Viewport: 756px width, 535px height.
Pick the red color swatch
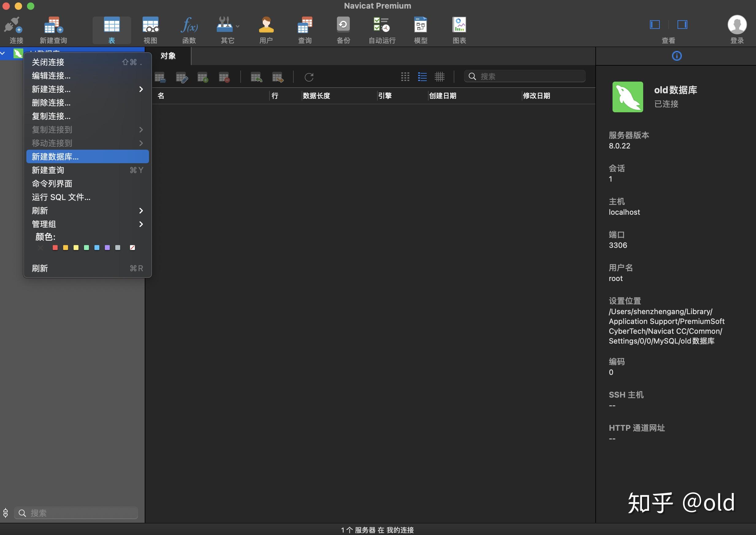pyautogui.click(x=55, y=248)
